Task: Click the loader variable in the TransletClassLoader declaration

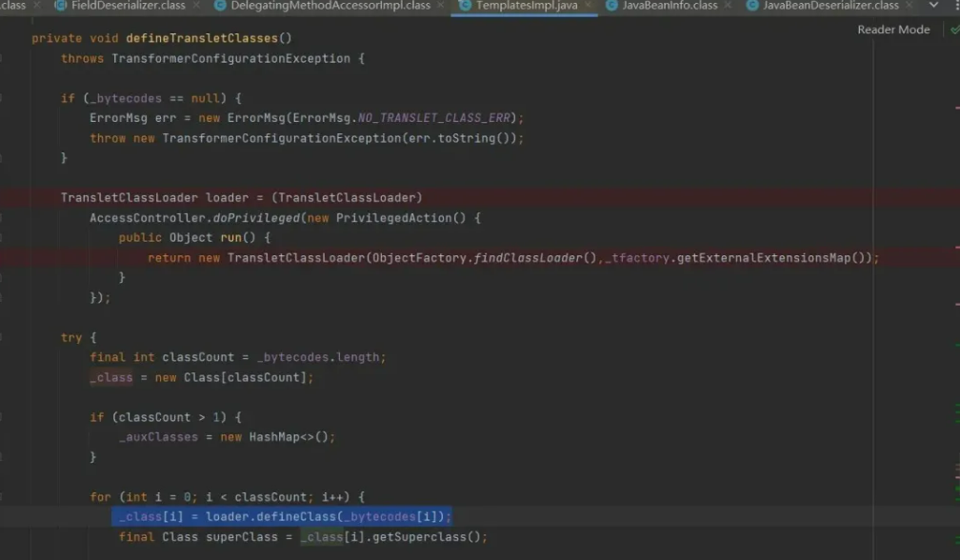Action: [227, 198]
